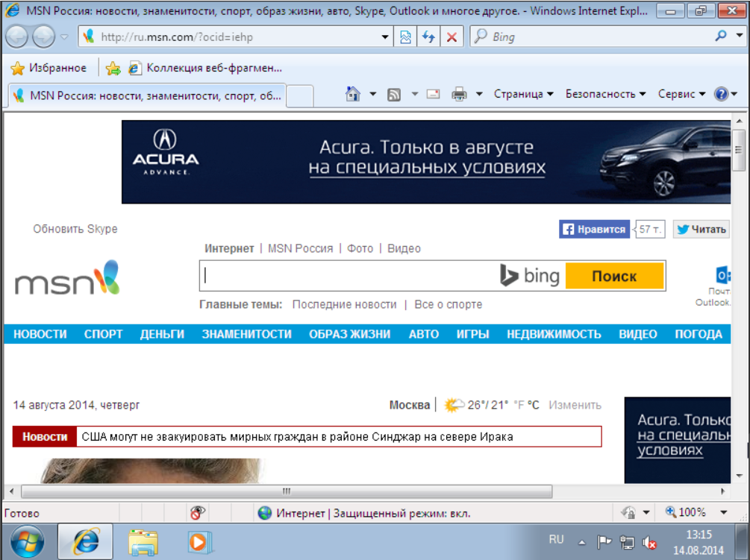Click into the Bing web search field
750x560 pixels.
349,276
